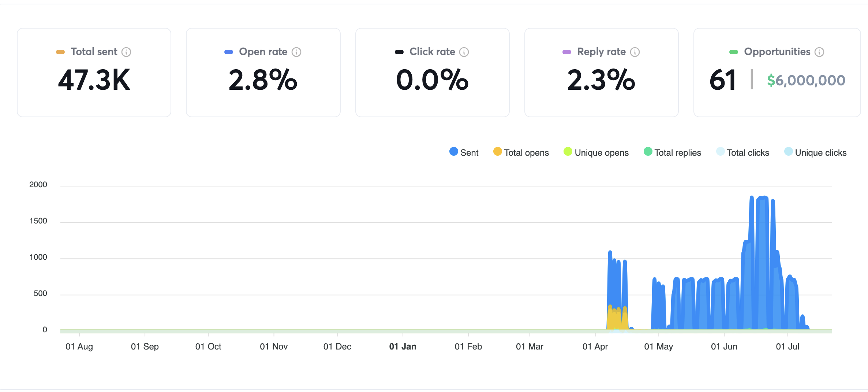Image resolution: width=868 pixels, height=392 pixels.
Task: Toggle the Total replies legend entry
Action: (x=672, y=152)
